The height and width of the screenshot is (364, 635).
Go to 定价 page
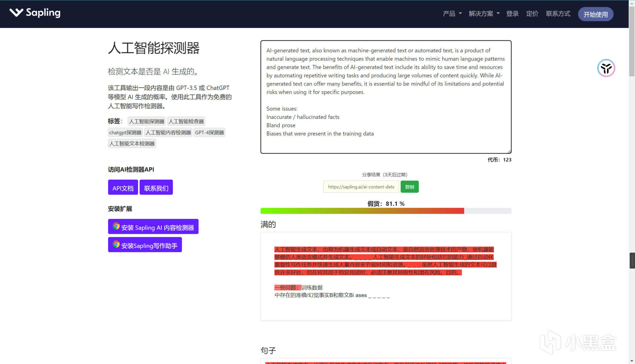click(532, 14)
